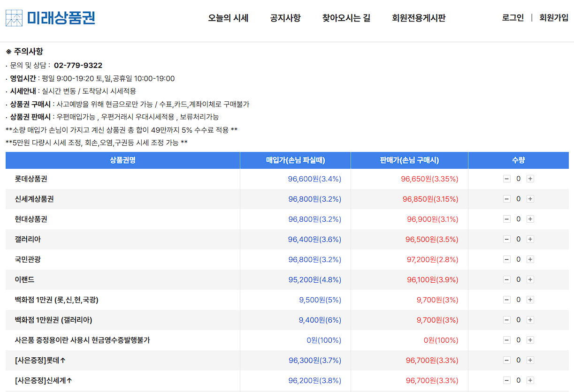Decrease quantity for 국민관광
The image size is (574, 392).
click(506, 259)
